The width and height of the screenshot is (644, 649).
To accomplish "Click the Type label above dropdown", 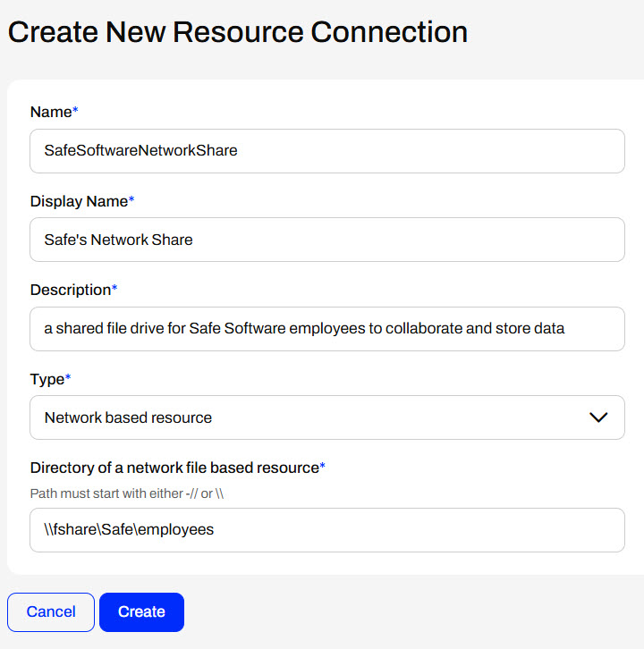I will pyautogui.click(x=47, y=379).
